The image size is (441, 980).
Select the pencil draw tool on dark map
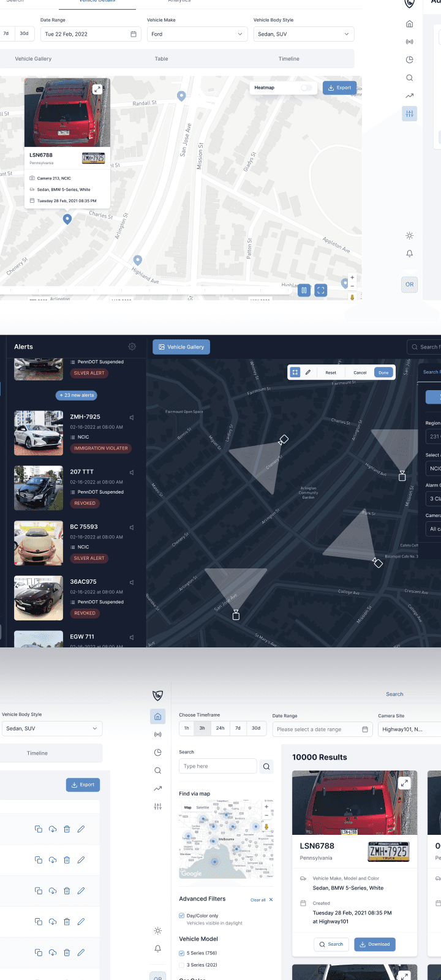[308, 372]
